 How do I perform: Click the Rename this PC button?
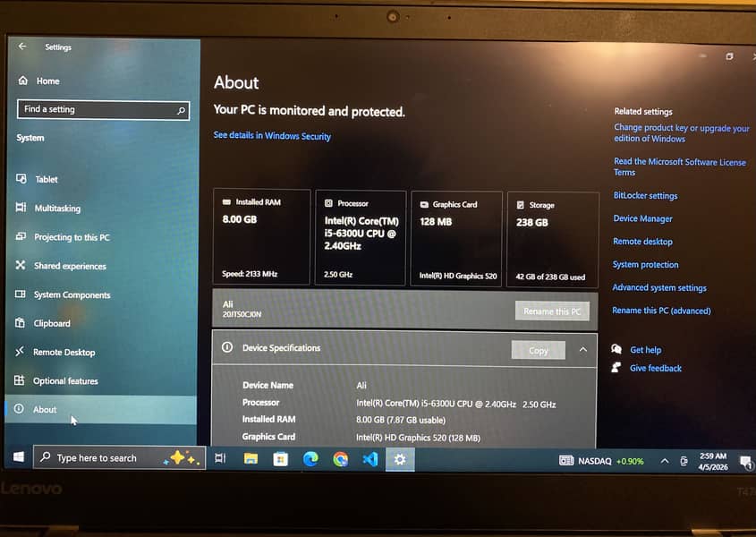click(x=552, y=311)
